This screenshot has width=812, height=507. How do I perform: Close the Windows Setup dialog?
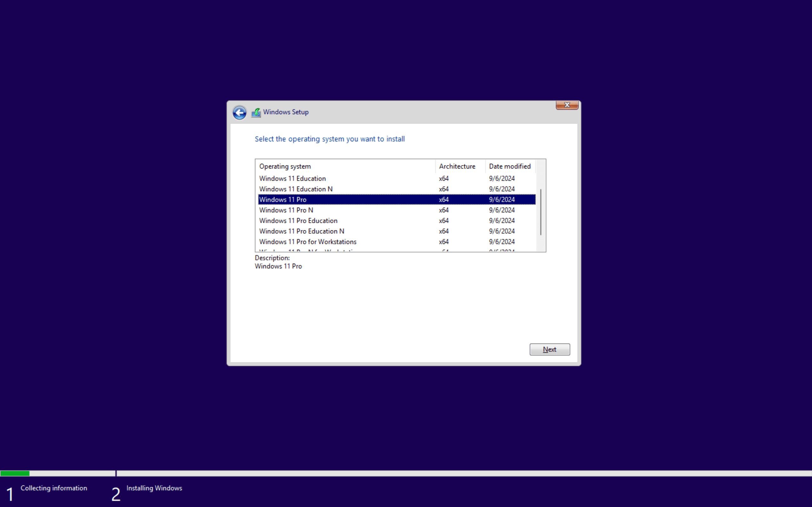[x=567, y=105]
